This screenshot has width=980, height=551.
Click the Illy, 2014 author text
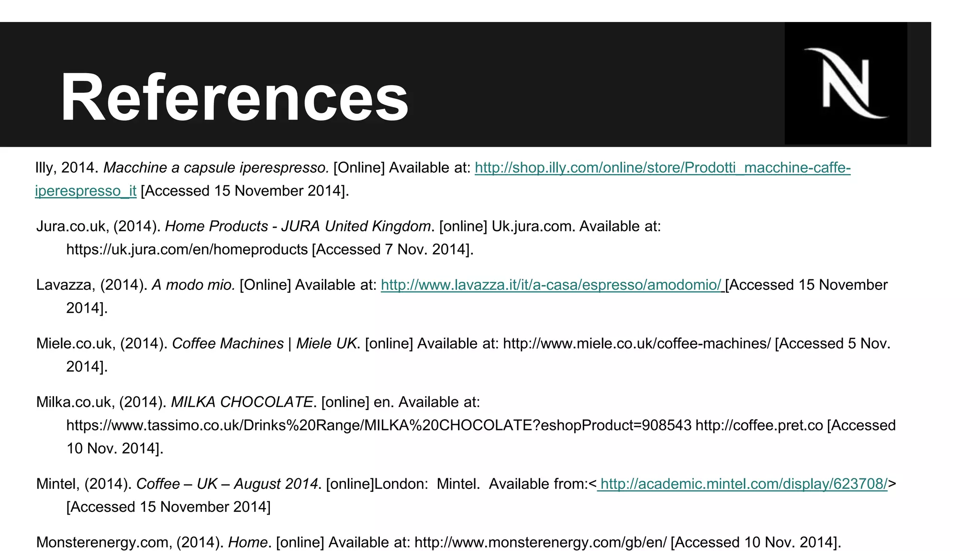click(x=67, y=168)
